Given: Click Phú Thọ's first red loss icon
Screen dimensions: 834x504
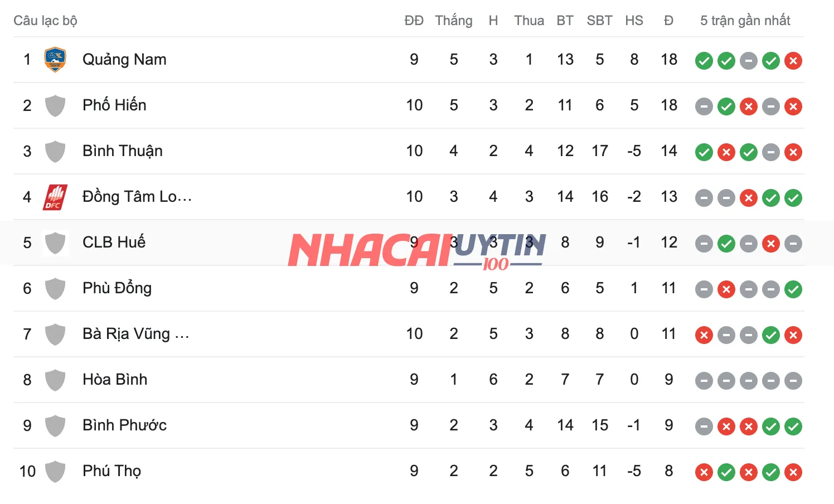Looking at the screenshot, I should point(704,472).
